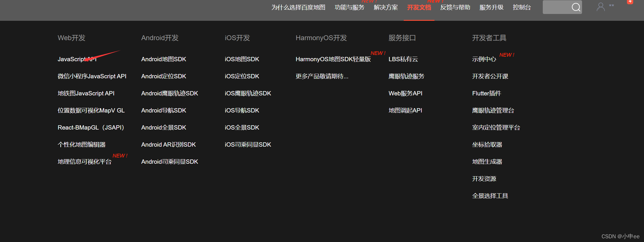
Task: Open 地铁图JavaScript API link
Action: tap(86, 93)
